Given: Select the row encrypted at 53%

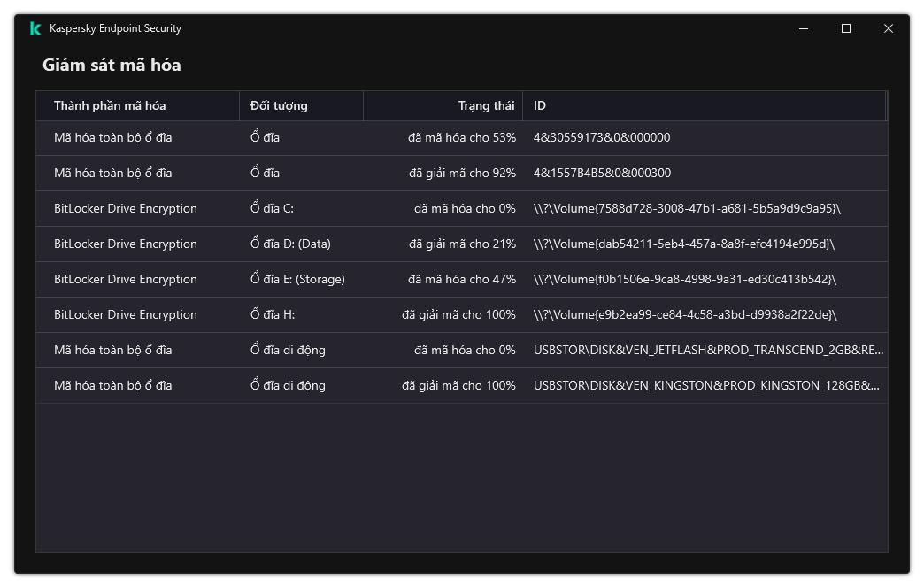Looking at the screenshot, I should point(462,137).
